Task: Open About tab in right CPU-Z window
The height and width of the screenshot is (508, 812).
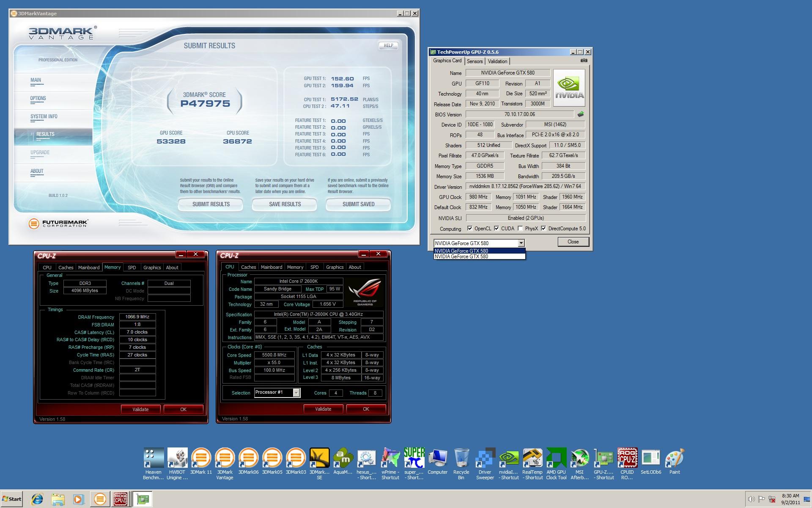Action: (x=355, y=267)
